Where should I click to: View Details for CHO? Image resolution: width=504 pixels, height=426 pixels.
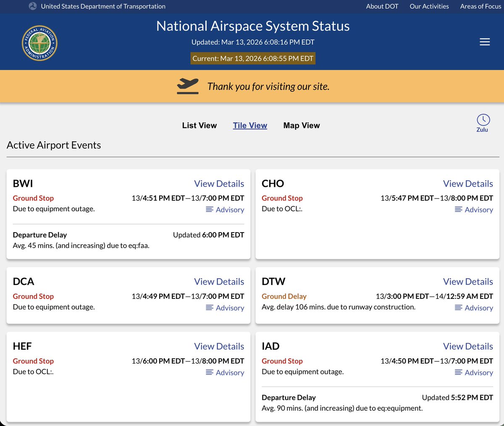pyautogui.click(x=468, y=184)
